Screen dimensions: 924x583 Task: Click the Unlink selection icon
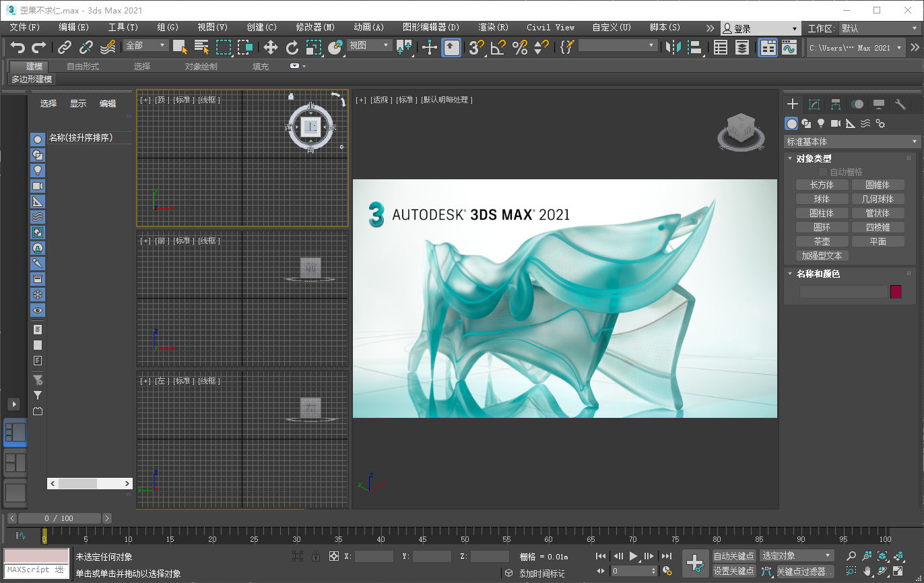tap(86, 47)
